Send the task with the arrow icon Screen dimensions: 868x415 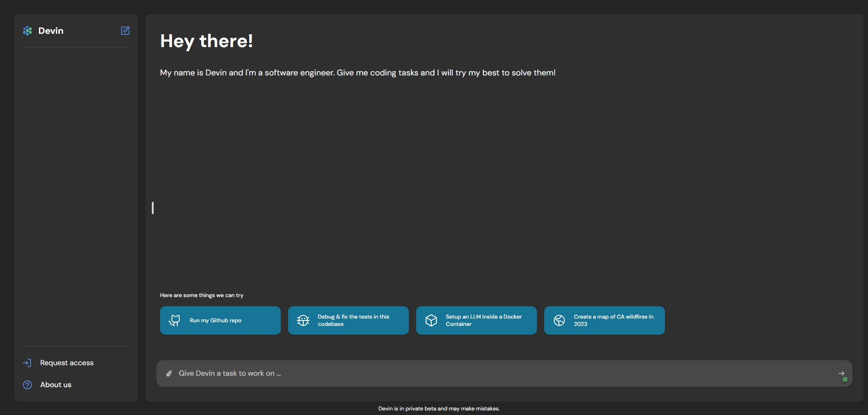[841, 373]
